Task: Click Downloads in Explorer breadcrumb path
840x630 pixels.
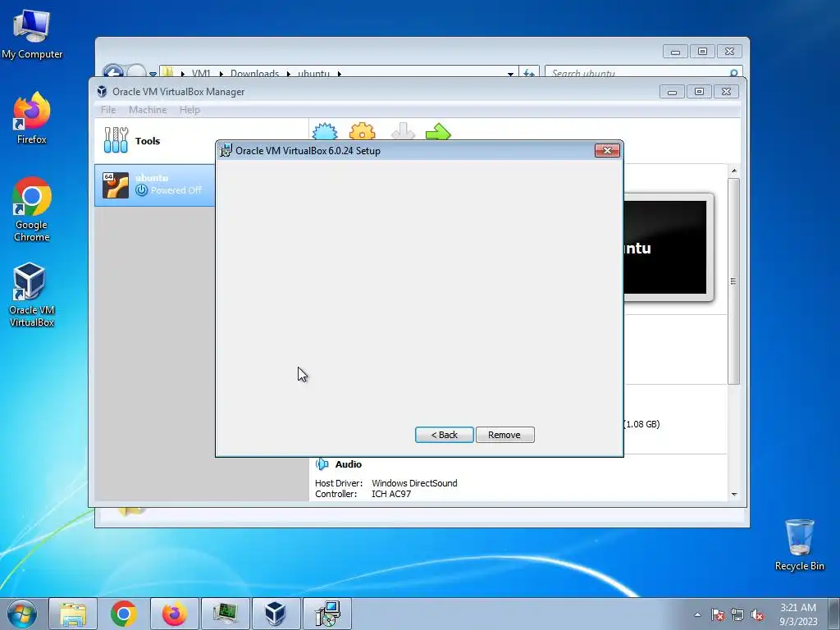Action: (x=254, y=73)
